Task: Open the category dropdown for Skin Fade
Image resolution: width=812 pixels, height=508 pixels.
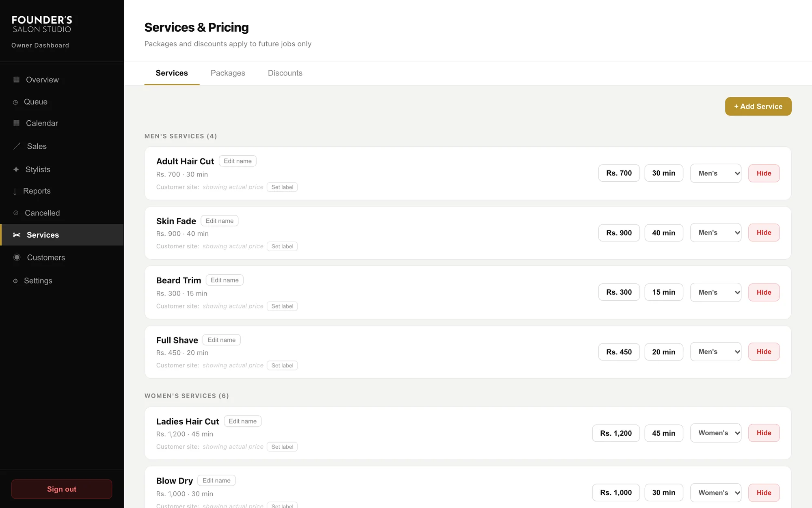Action: pos(716,232)
